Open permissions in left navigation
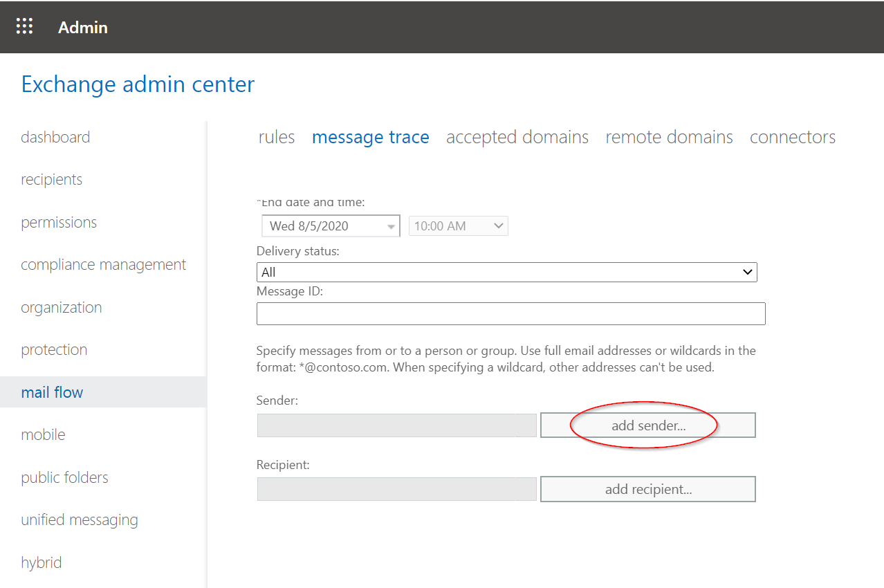 [x=59, y=222]
